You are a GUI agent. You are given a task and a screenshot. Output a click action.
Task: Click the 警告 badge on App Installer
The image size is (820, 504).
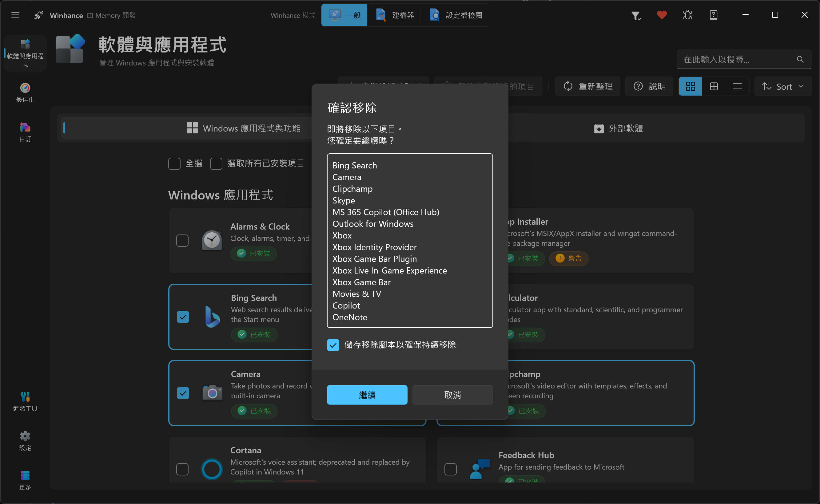coord(569,258)
